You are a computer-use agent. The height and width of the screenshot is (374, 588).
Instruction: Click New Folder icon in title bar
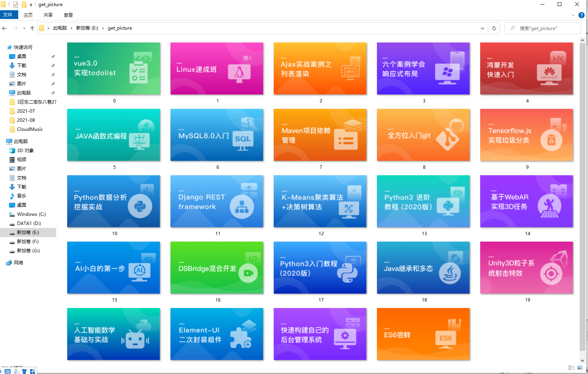tap(24, 5)
